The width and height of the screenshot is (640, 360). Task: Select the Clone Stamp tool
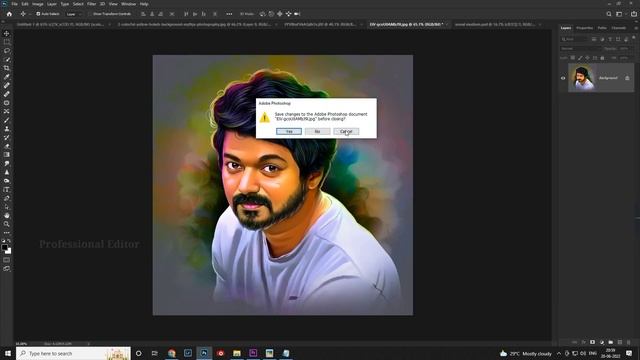7,129
